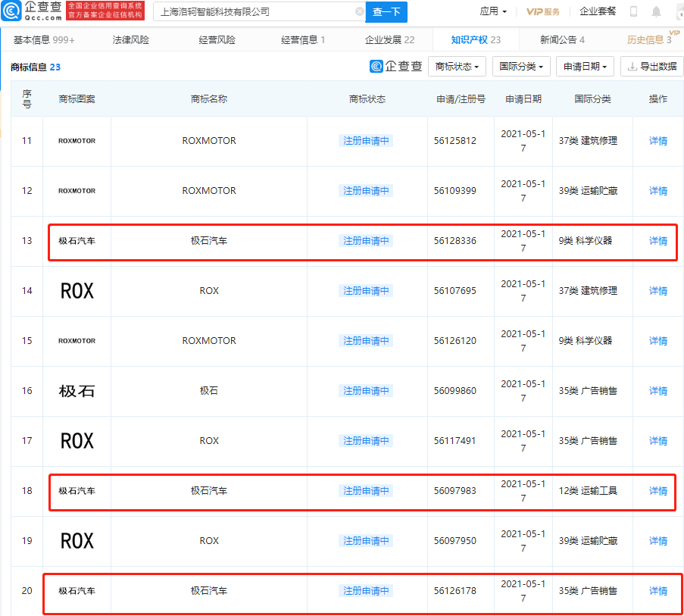Click the ROX trademark image in row 14
The width and height of the screenshot is (684, 616).
pyautogui.click(x=77, y=291)
